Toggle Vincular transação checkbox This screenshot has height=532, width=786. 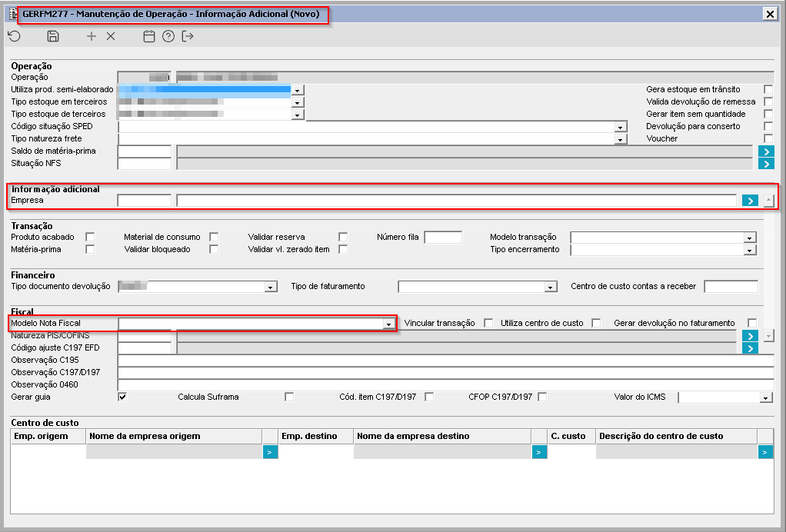tap(488, 323)
